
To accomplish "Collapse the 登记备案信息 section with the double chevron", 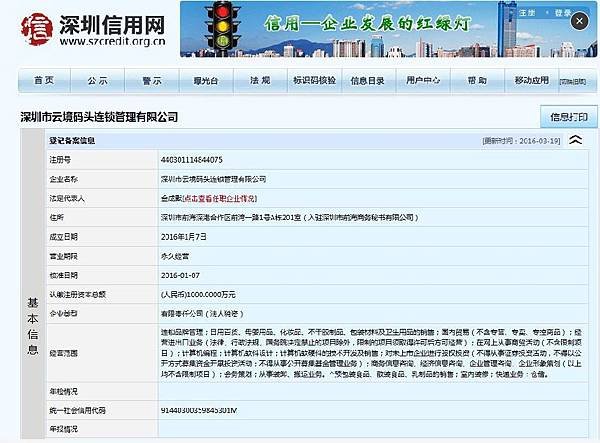I will click(x=576, y=140).
